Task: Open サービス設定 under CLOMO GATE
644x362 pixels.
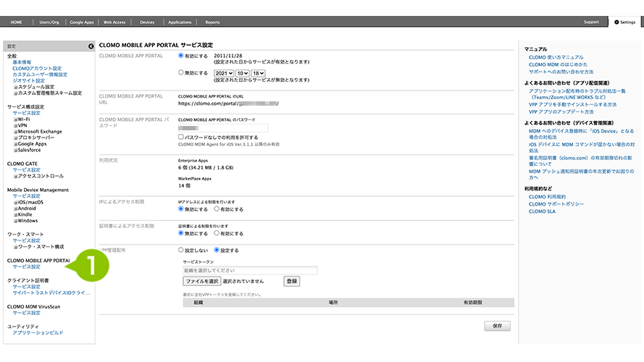Action: 27,170
